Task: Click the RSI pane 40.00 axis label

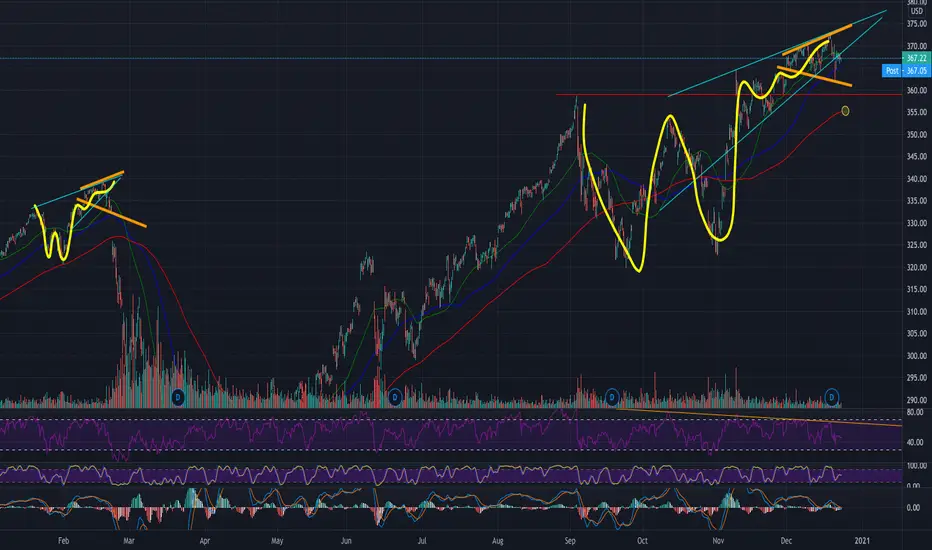Action: 915,442
